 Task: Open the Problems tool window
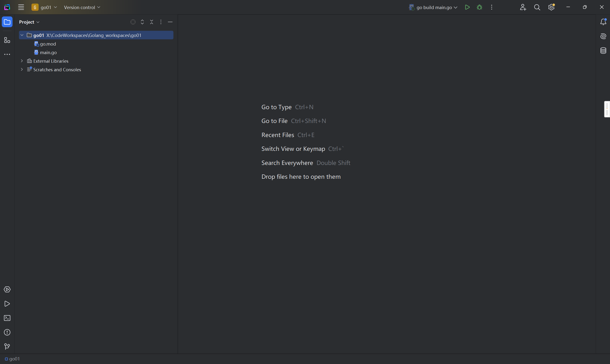tap(7, 332)
